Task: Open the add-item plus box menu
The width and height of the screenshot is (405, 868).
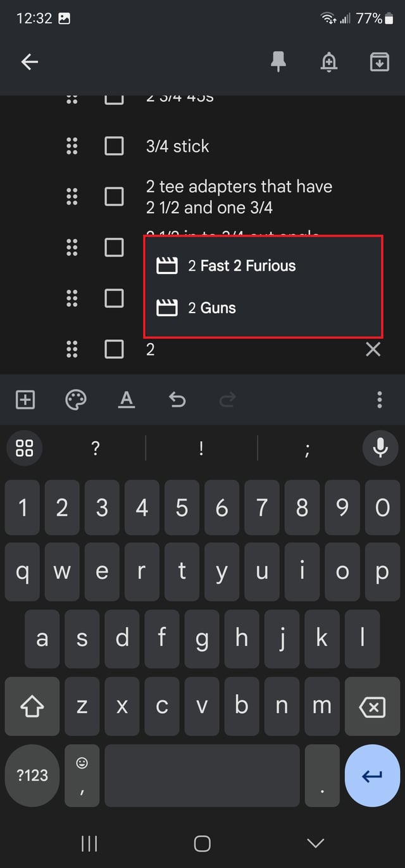Action: [25, 399]
